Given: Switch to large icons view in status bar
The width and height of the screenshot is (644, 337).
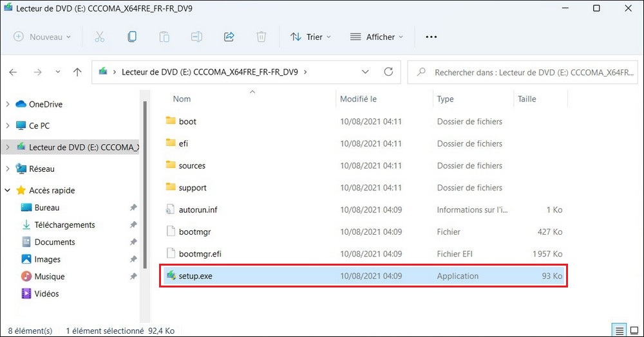Looking at the screenshot, I should [x=634, y=331].
